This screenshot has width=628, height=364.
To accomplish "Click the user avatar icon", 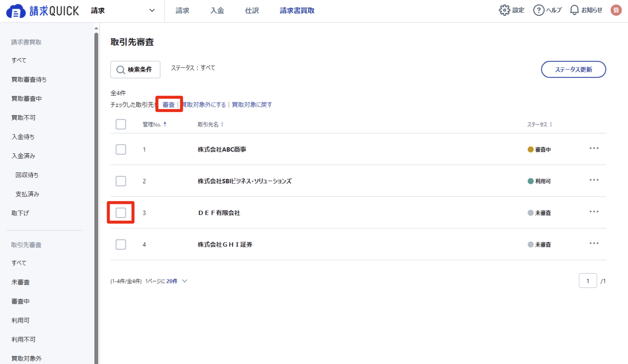I will (x=616, y=10).
